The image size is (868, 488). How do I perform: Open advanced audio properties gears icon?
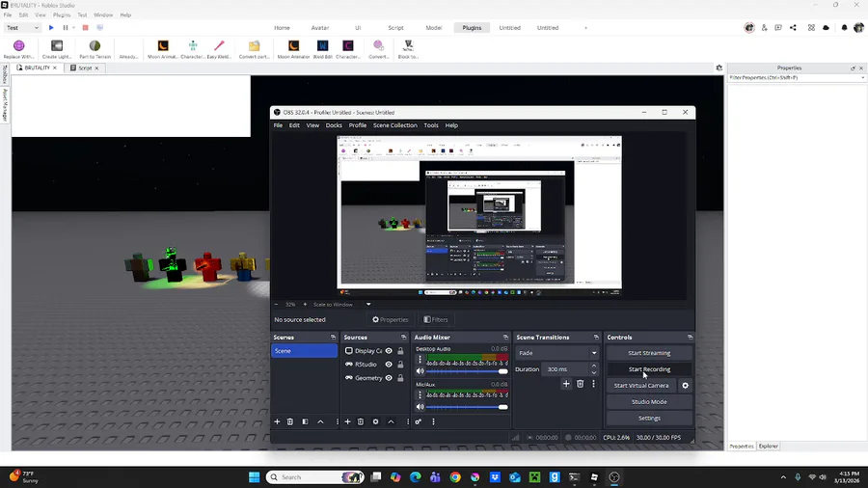tap(419, 421)
